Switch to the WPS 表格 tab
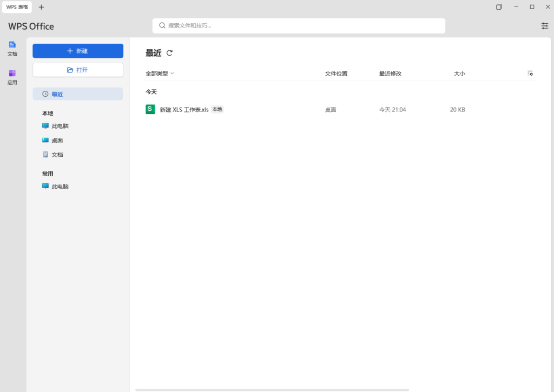The image size is (554, 392). pos(17,7)
